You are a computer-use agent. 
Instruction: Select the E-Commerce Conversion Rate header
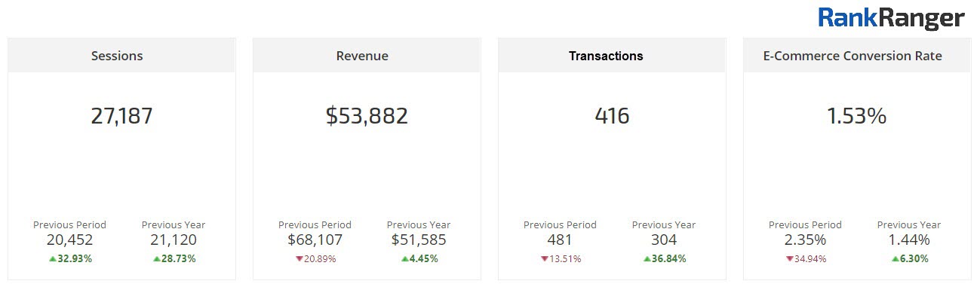point(857,56)
